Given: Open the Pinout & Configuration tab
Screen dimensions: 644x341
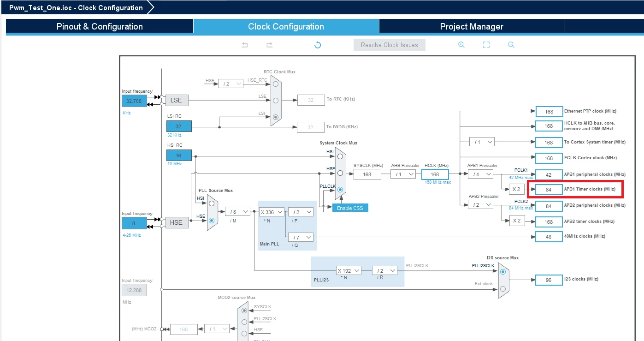Looking at the screenshot, I should [x=100, y=26].
